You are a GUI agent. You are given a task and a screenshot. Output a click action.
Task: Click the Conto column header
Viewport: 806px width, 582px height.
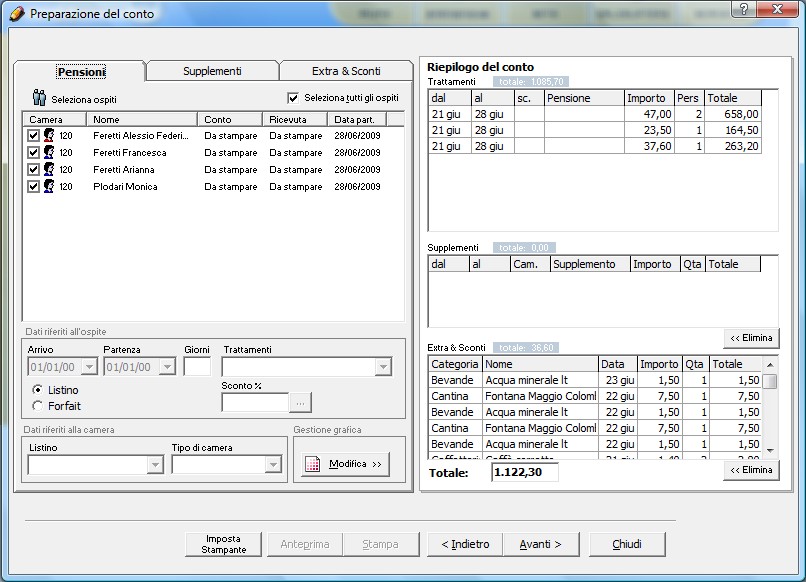tap(230, 119)
